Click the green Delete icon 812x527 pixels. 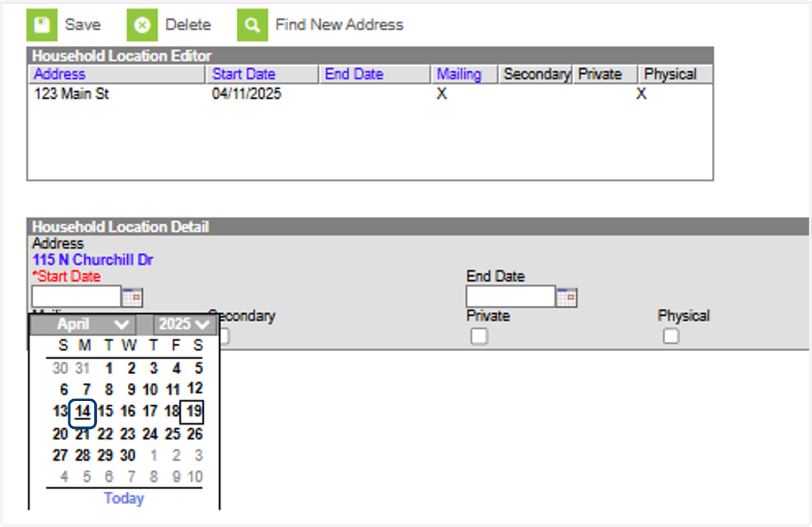(142, 25)
